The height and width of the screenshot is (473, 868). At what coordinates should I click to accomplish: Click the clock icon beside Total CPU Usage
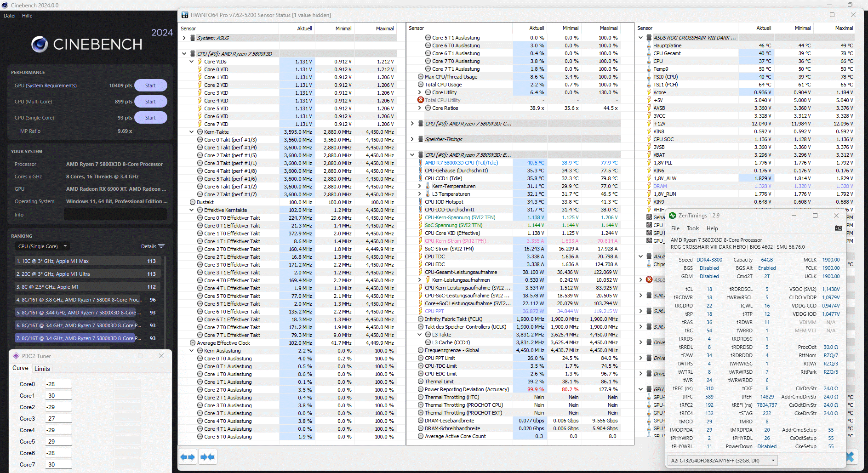[421, 85]
